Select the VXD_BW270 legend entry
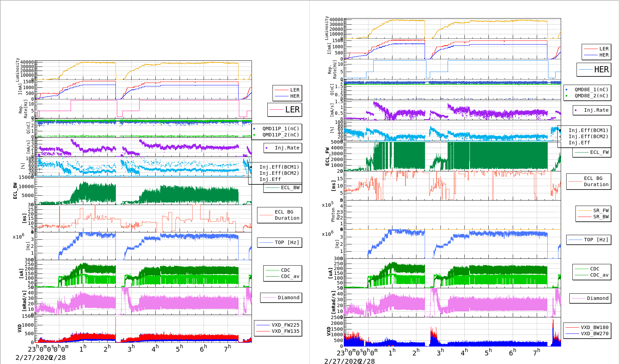The width and height of the screenshot is (619, 364). tap(594, 333)
